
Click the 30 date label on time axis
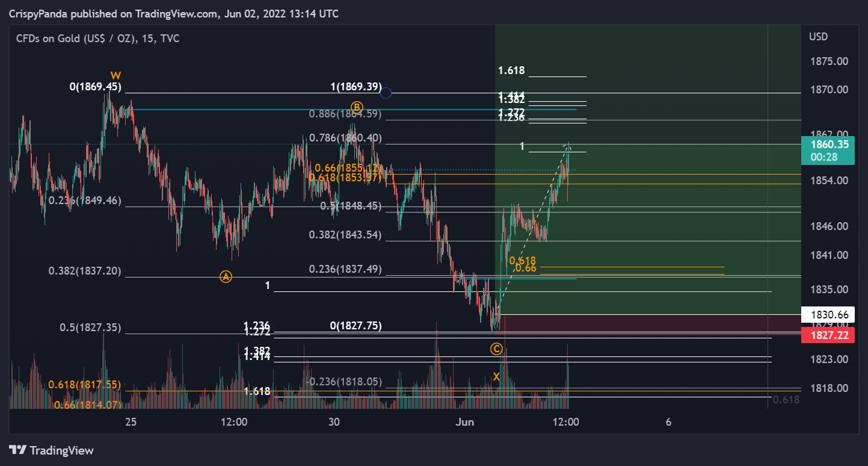click(335, 422)
